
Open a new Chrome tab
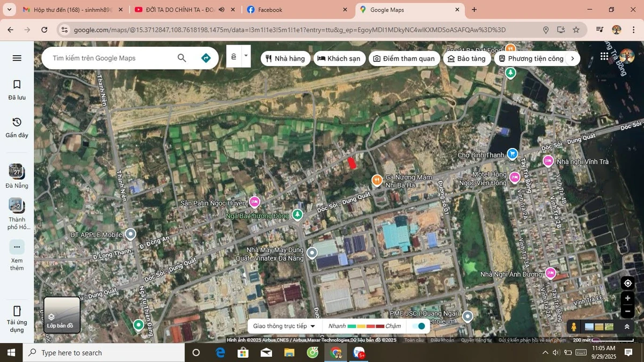coord(474,10)
